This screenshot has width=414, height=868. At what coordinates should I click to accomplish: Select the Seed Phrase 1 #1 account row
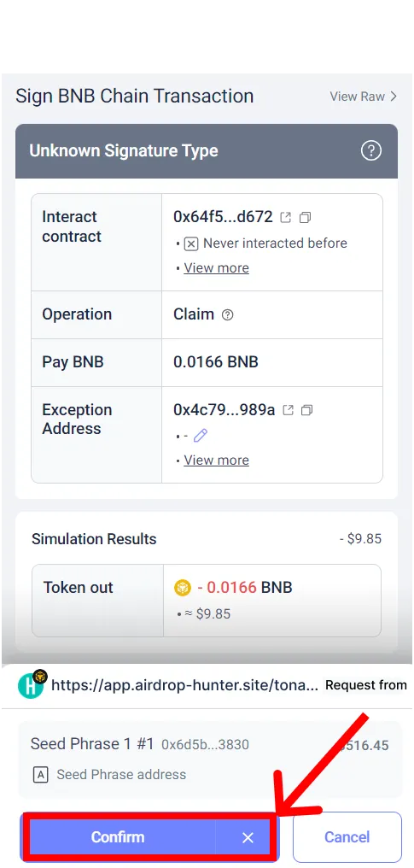tap(210, 759)
